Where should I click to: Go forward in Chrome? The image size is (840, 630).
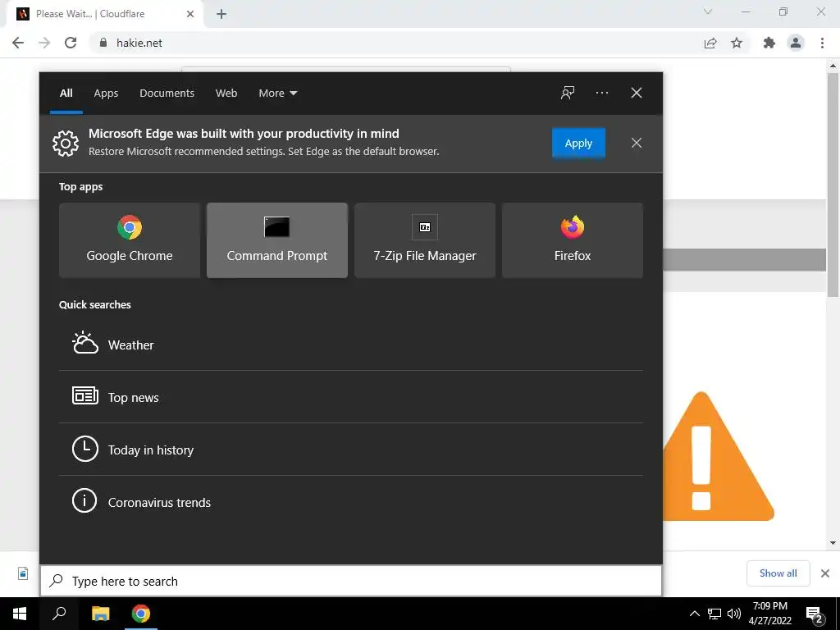pyautogui.click(x=44, y=43)
